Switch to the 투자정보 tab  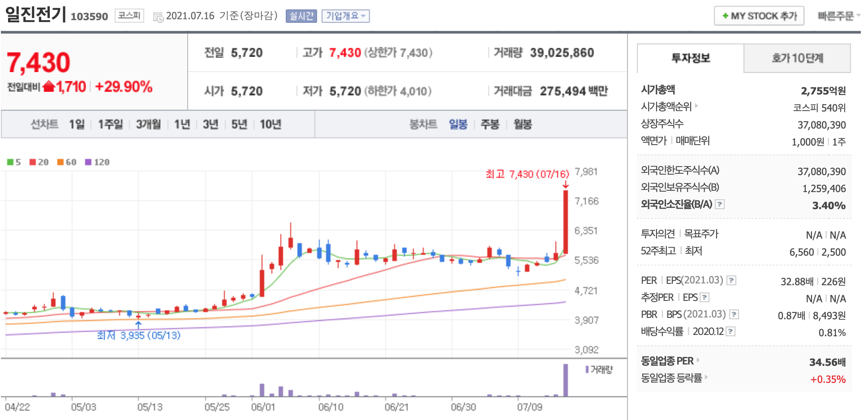pyautogui.click(x=690, y=58)
